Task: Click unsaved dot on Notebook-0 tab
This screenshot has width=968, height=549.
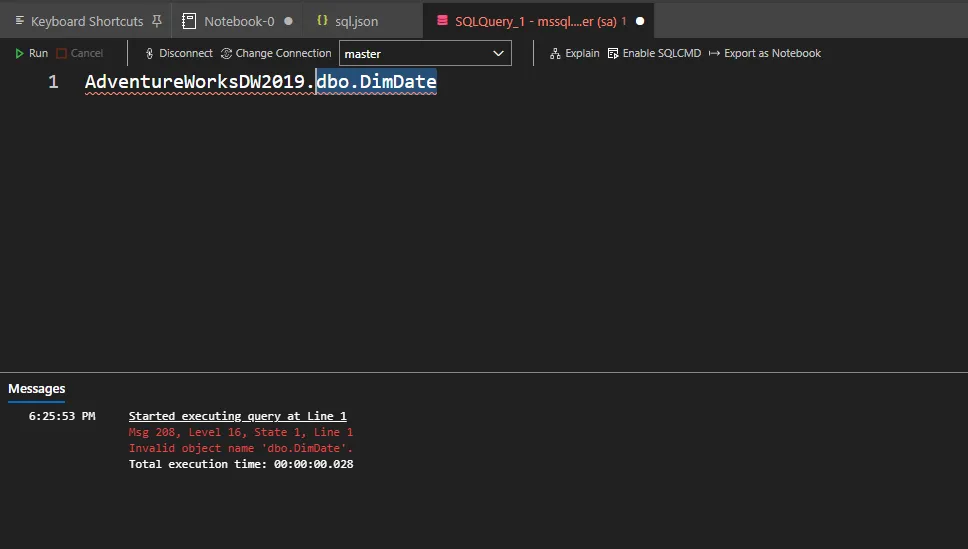Action: (288, 21)
